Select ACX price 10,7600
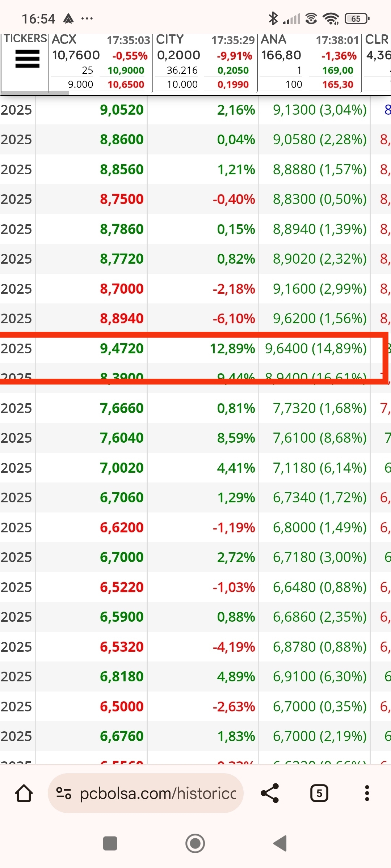The height and width of the screenshot is (868, 391). pos(76,55)
